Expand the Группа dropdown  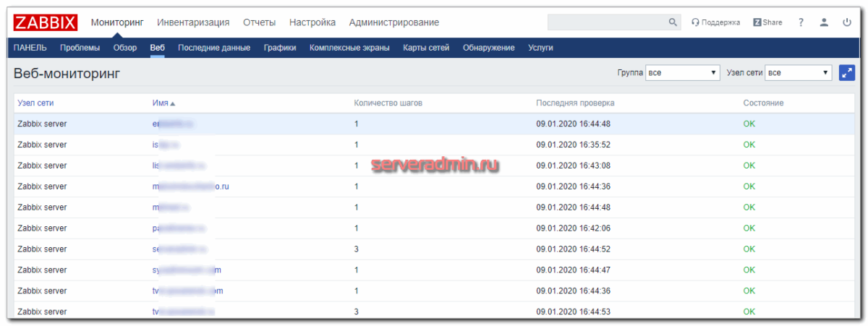coord(682,73)
